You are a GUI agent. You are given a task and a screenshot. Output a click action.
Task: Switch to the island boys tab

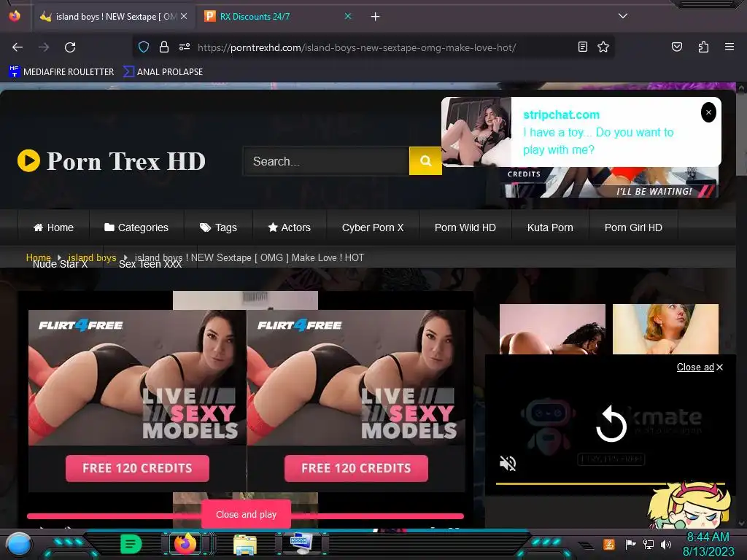click(113, 17)
